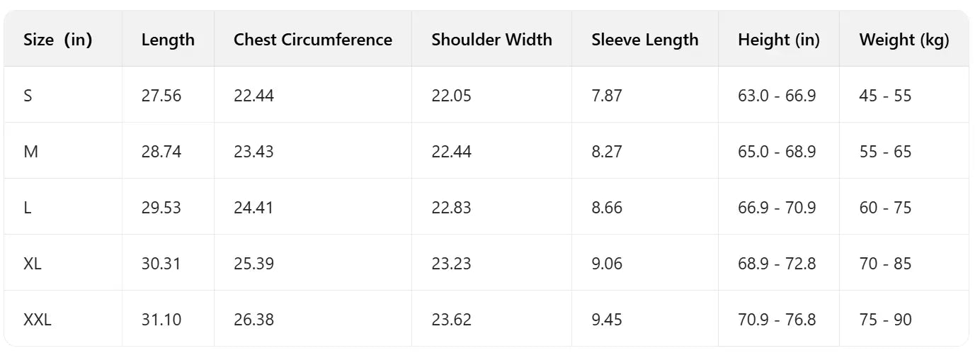The image size is (980, 353).
Task: Click the L size row label
Action: pyautogui.click(x=27, y=208)
